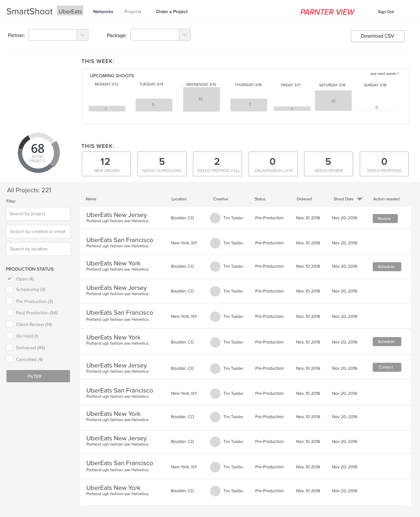Select Order a Project in navigation

[x=172, y=12]
